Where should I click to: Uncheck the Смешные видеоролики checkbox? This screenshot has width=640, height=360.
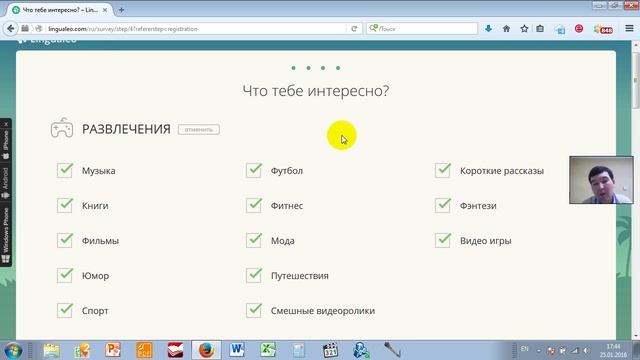[x=253, y=310]
